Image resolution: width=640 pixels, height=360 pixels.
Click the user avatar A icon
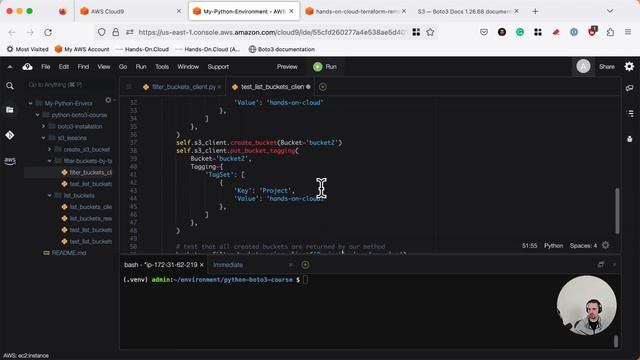(x=583, y=67)
